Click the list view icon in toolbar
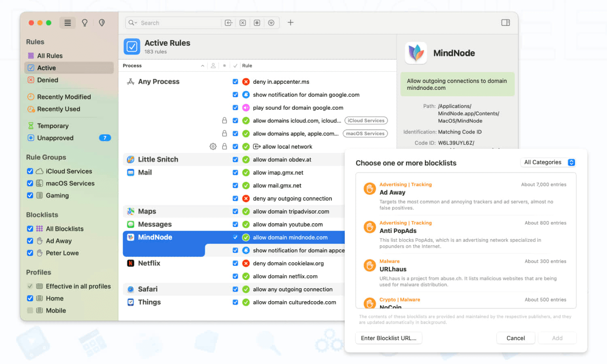Image resolution: width=607 pixels, height=364 pixels. click(x=68, y=23)
